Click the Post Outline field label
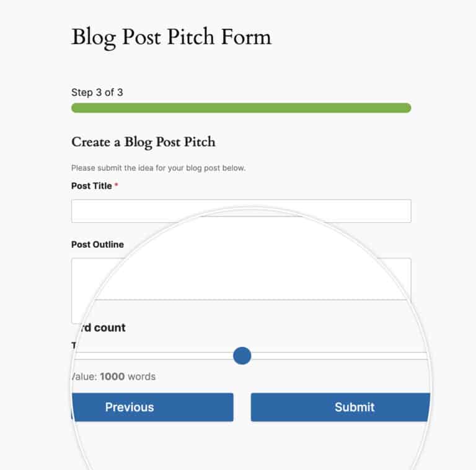Screen dimensions: 476x470 (x=97, y=245)
